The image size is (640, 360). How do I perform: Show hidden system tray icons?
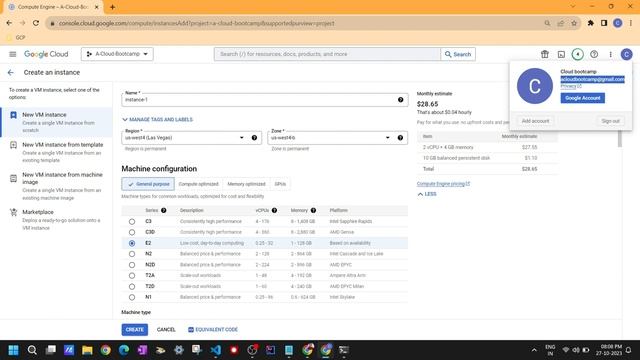[534, 350]
